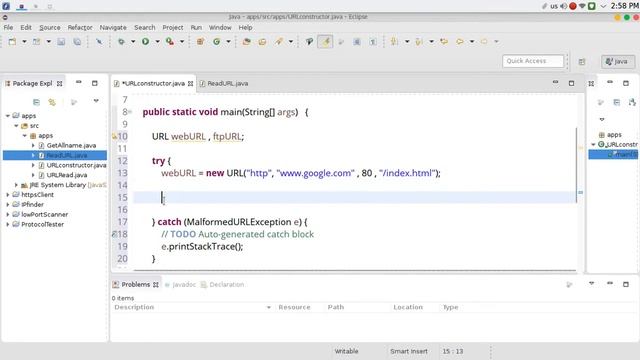Click the New Java Package icon
Viewport: 640px width, 360px height.
pyautogui.click(x=200, y=42)
